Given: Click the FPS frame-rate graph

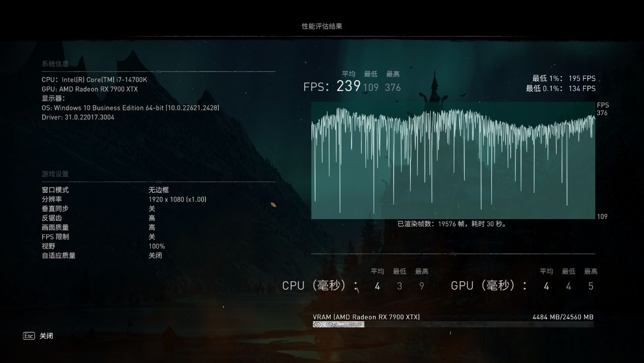Looking at the screenshot, I should pos(453,161).
